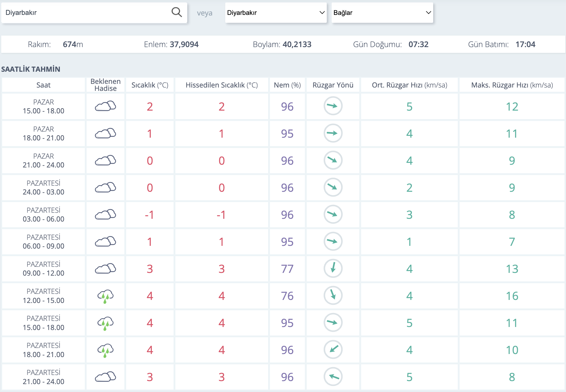Click the Rakım 674m value
Screen dimensions: 566x392
pyautogui.click(x=73, y=44)
